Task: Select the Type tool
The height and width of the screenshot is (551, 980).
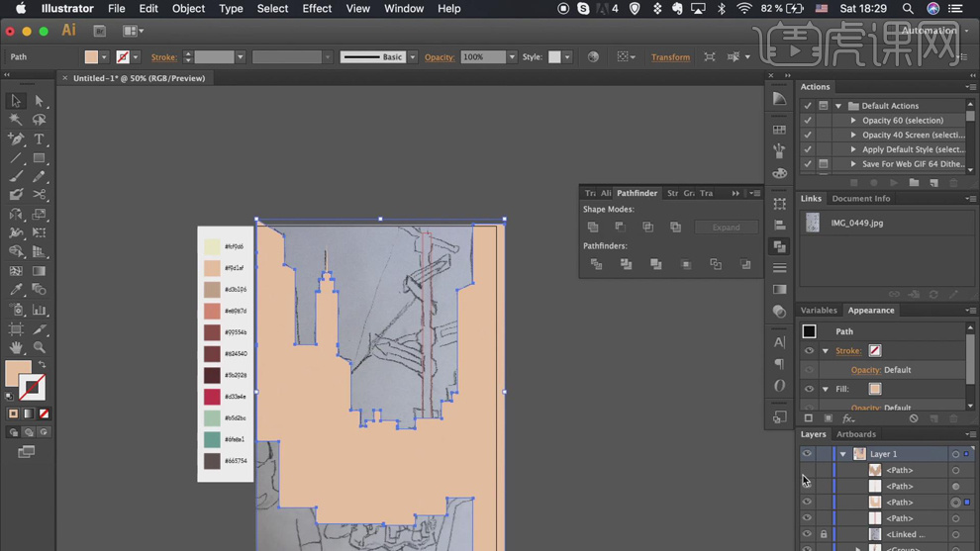Action: click(x=40, y=139)
